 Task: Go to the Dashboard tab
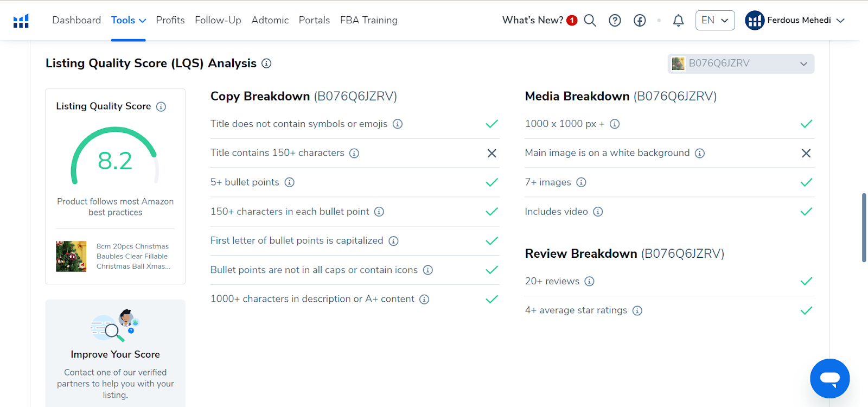[76, 21]
